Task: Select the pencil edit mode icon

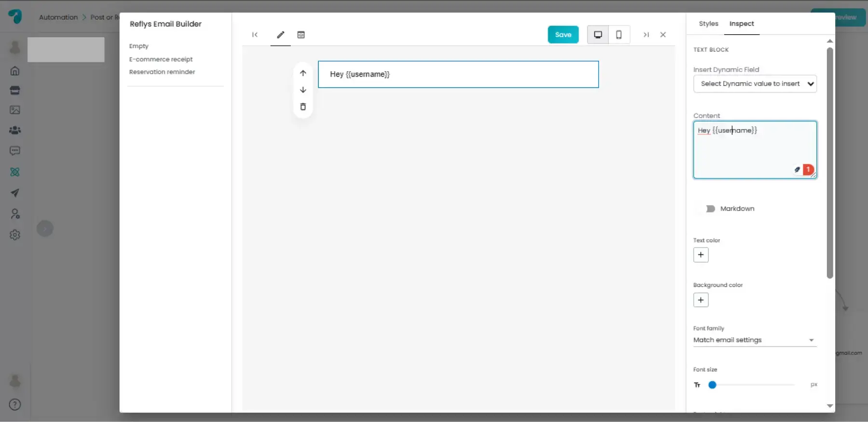Action: pos(280,35)
